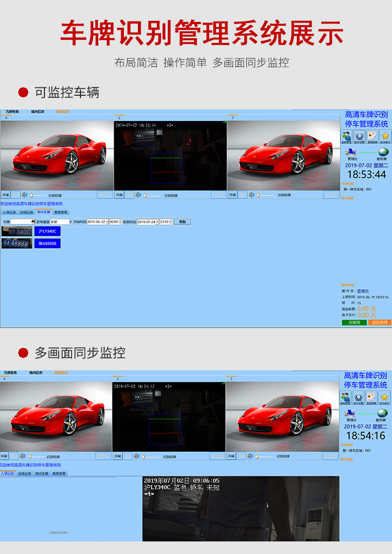Click 开闸 under camera 2 in lower screenshot
The image size is (392, 554).
pos(118,456)
